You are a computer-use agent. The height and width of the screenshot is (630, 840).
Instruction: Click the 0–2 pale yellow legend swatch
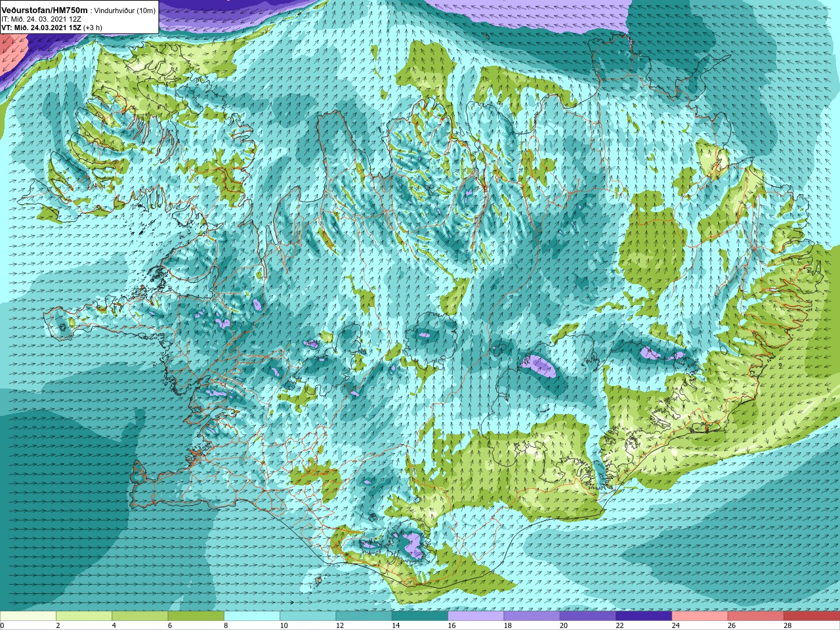tap(28, 616)
